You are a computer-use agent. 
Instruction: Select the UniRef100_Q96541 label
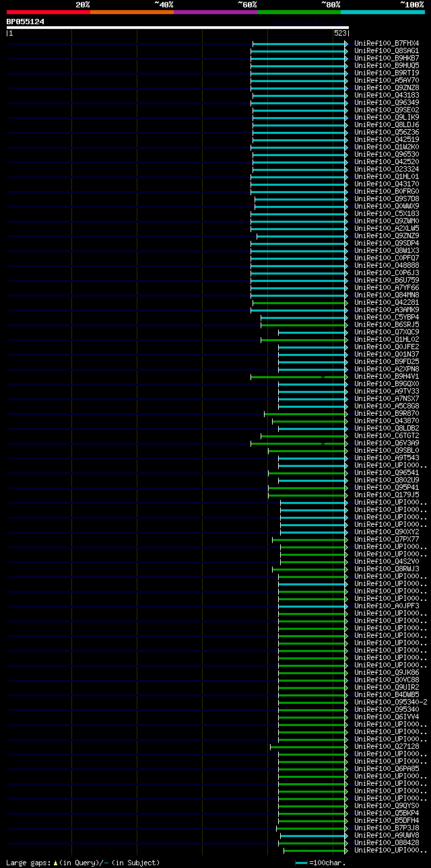pyautogui.click(x=387, y=472)
